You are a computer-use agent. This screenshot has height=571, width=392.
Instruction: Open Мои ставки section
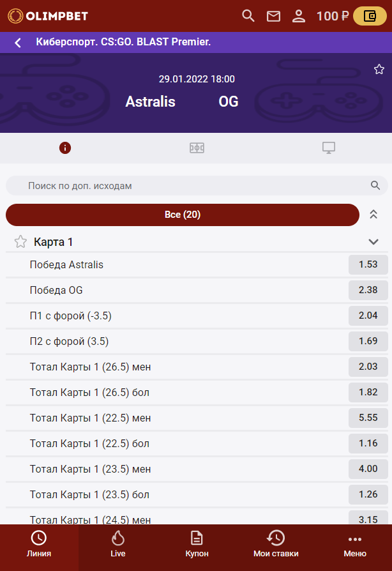pos(276,544)
